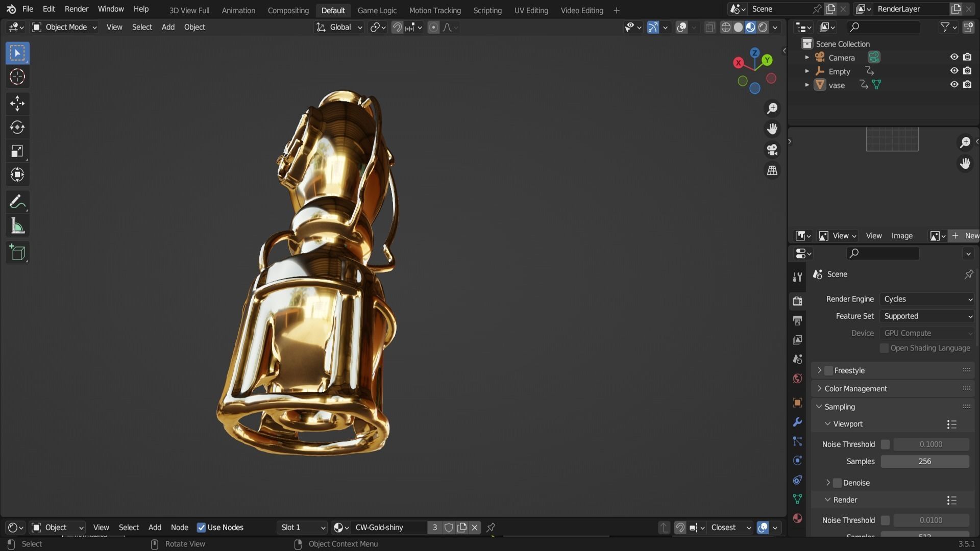This screenshot has width=980, height=551.
Task: Switch to the Animation workspace tab
Action: coord(238,10)
